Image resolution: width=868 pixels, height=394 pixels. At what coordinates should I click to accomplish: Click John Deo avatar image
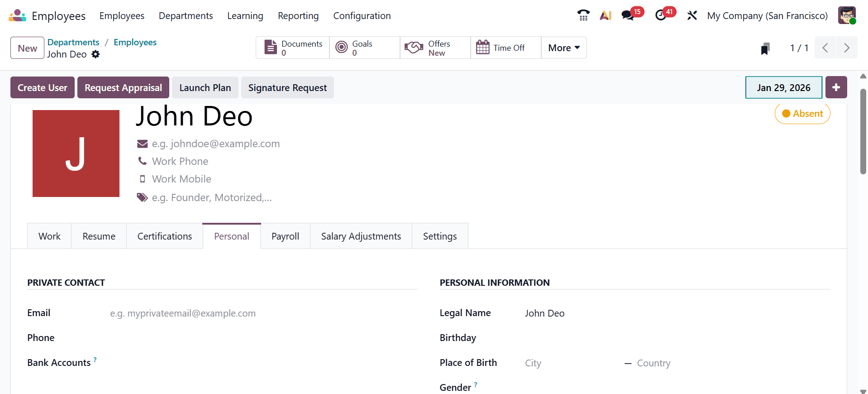coord(76,154)
